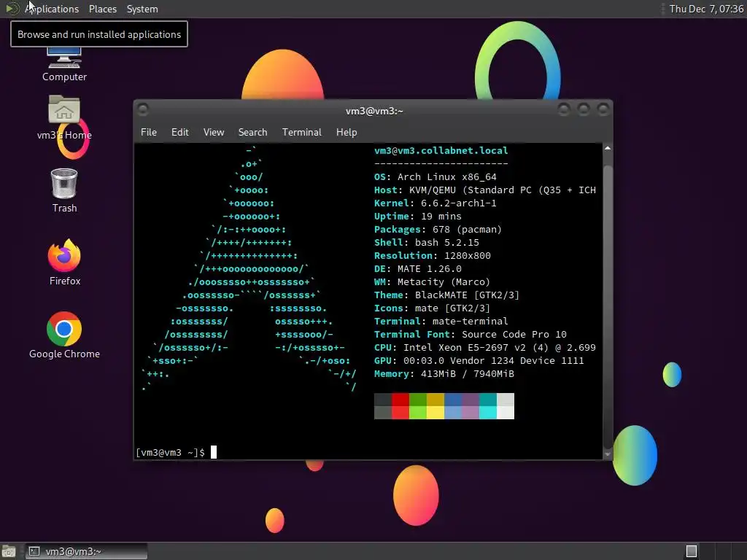Image resolution: width=747 pixels, height=560 pixels.
Task: Click the vm3@vm3.collabnet.local header text
Action: click(x=441, y=150)
